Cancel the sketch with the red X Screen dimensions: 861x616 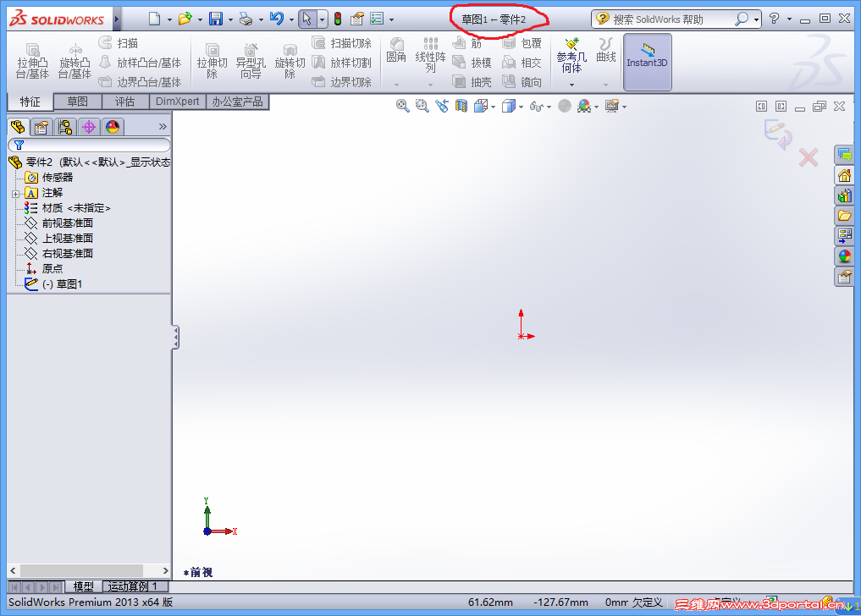click(x=809, y=158)
